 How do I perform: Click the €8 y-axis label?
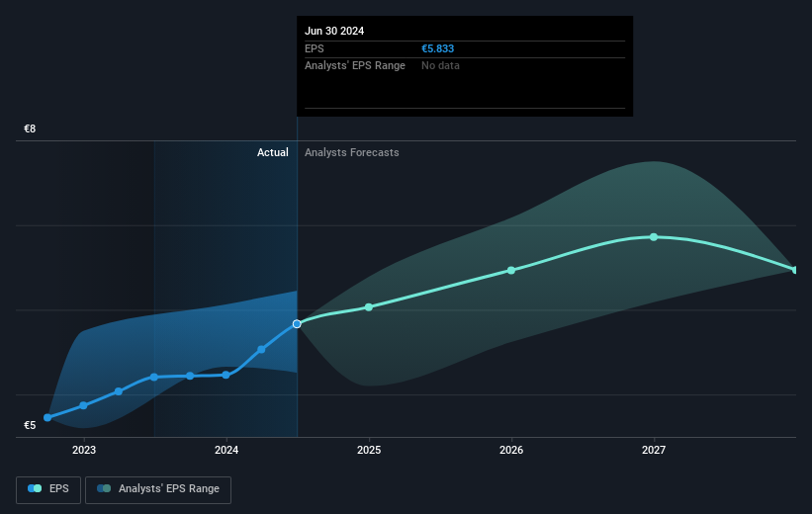point(30,128)
